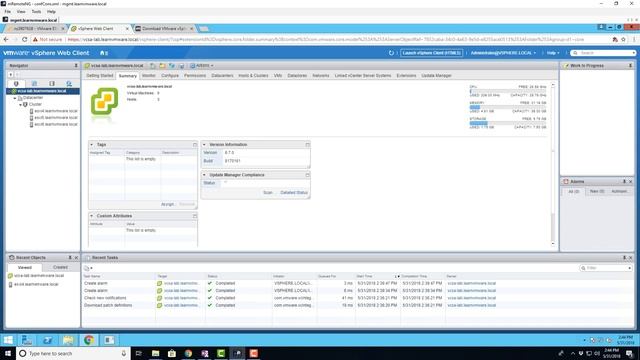The height and width of the screenshot is (360, 640).
Task: Select the New alarms tab
Action: (597, 191)
